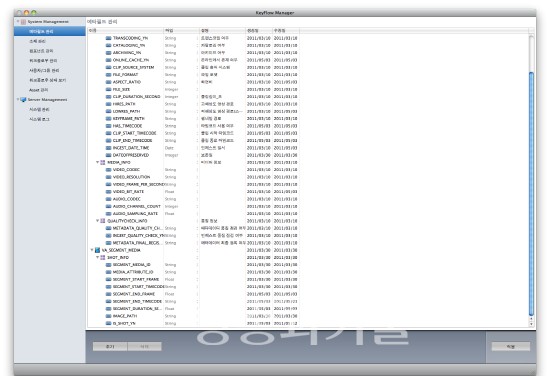Open the Asset 관리 sidebar item

click(x=39, y=90)
